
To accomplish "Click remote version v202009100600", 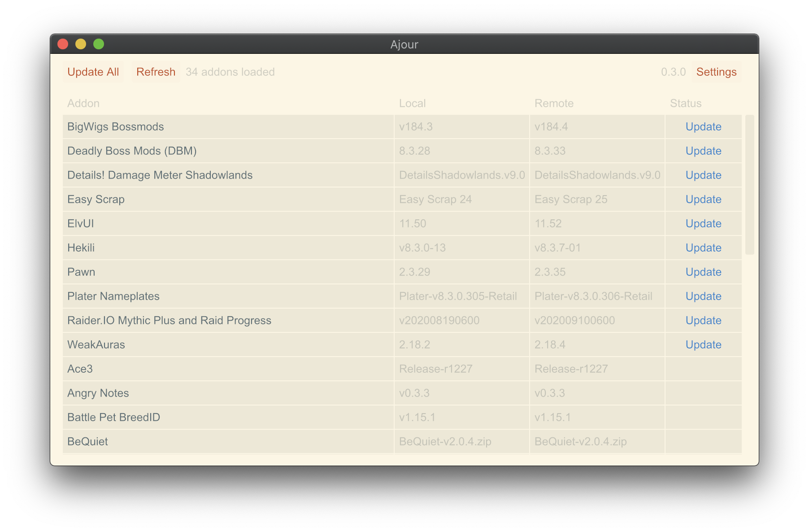I will click(x=574, y=320).
